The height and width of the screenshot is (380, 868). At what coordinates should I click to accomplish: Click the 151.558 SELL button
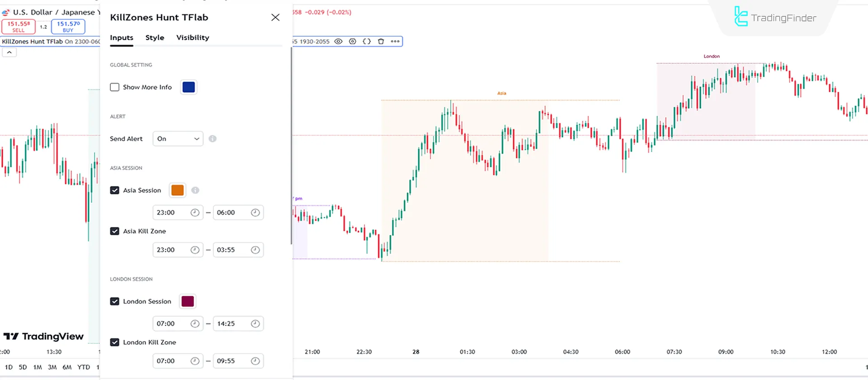[x=19, y=27]
